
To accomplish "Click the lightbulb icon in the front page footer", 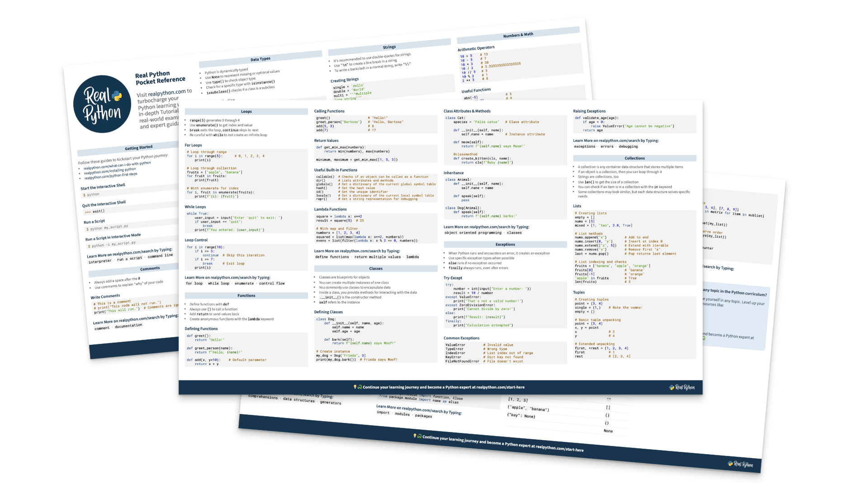I will pyautogui.click(x=355, y=387).
